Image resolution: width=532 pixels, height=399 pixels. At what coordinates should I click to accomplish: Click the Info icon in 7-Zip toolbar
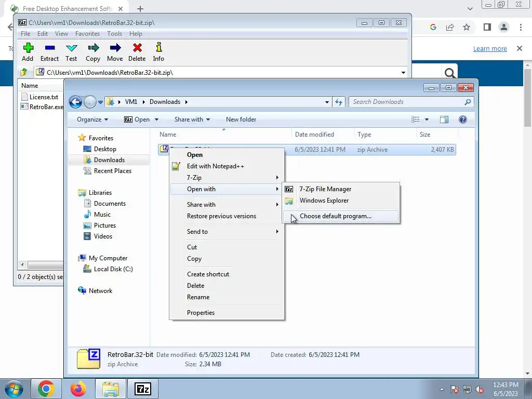click(158, 47)
